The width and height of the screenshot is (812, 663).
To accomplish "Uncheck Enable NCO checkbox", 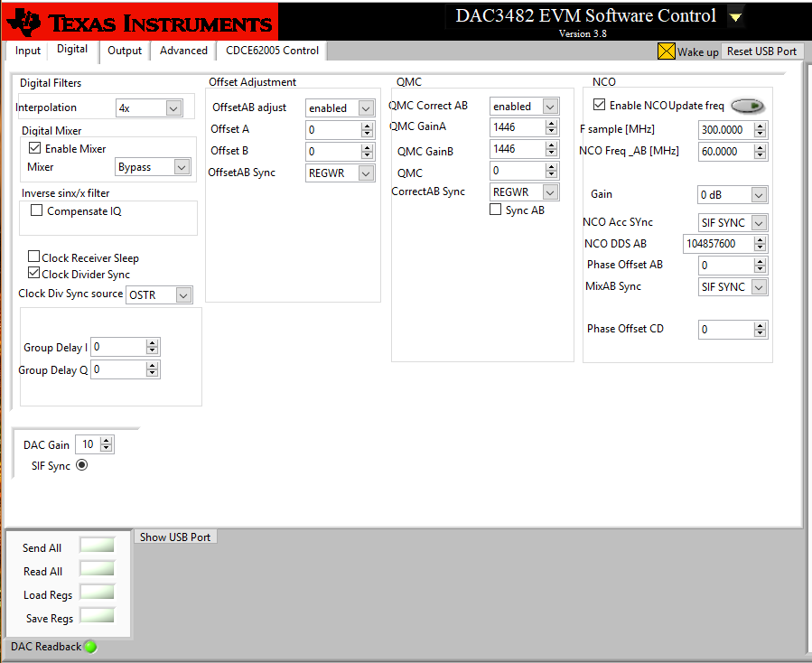I will click(x=599, y=105).
